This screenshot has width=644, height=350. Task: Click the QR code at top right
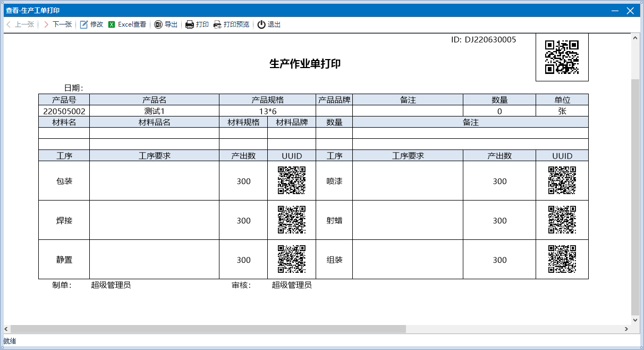(x=562, y=57)
